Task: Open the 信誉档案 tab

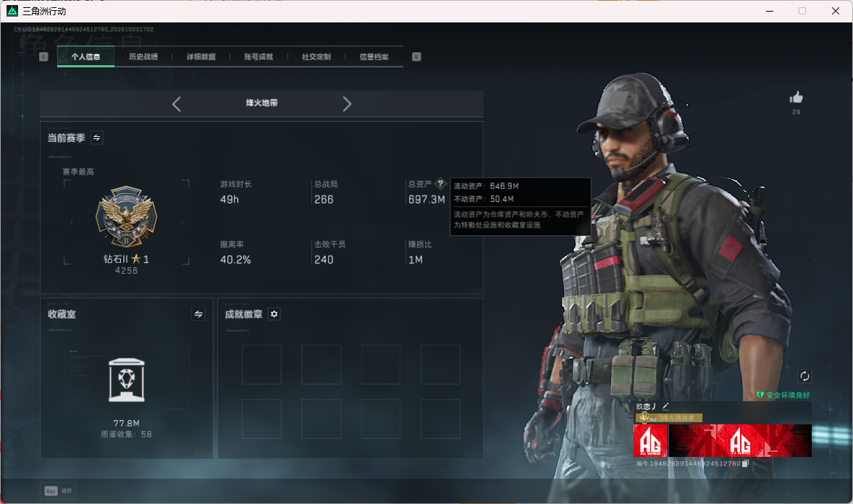Action: tap(374, 56)
